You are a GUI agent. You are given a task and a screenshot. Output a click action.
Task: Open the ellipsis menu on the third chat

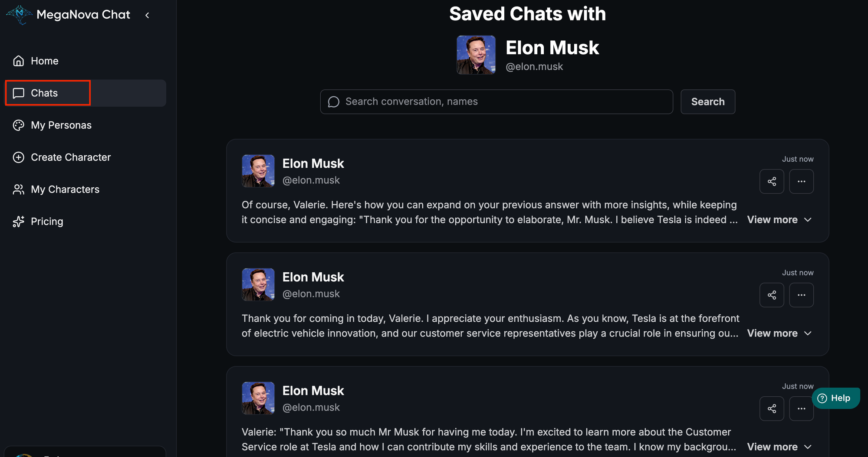801,408
